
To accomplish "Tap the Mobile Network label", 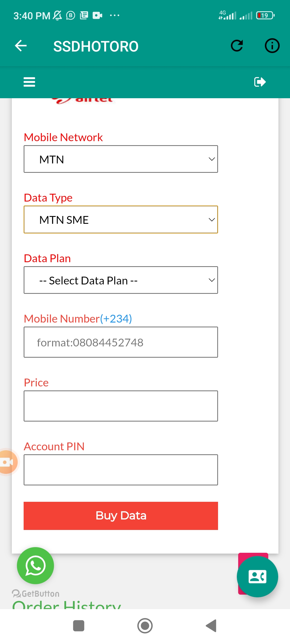I will (63, 137).
